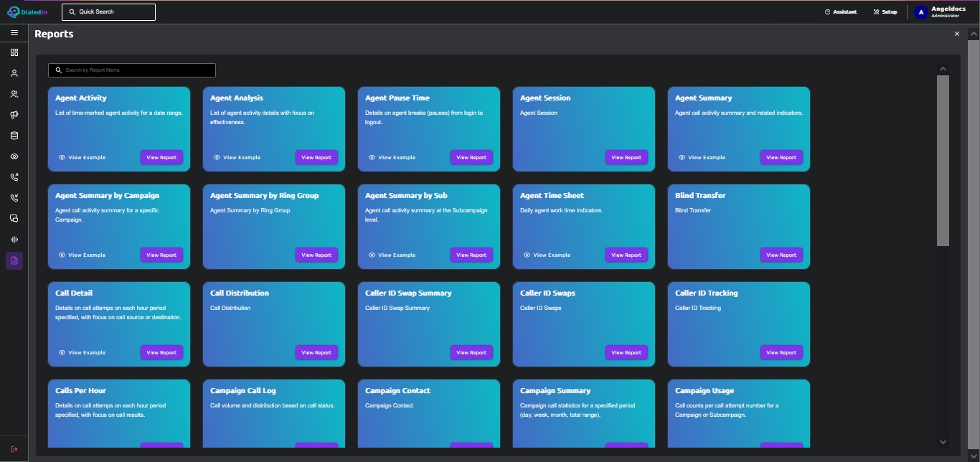The image size is (980, 462).
Task: View example of Agent Summary by Campaign
Action: coord(82,255)
